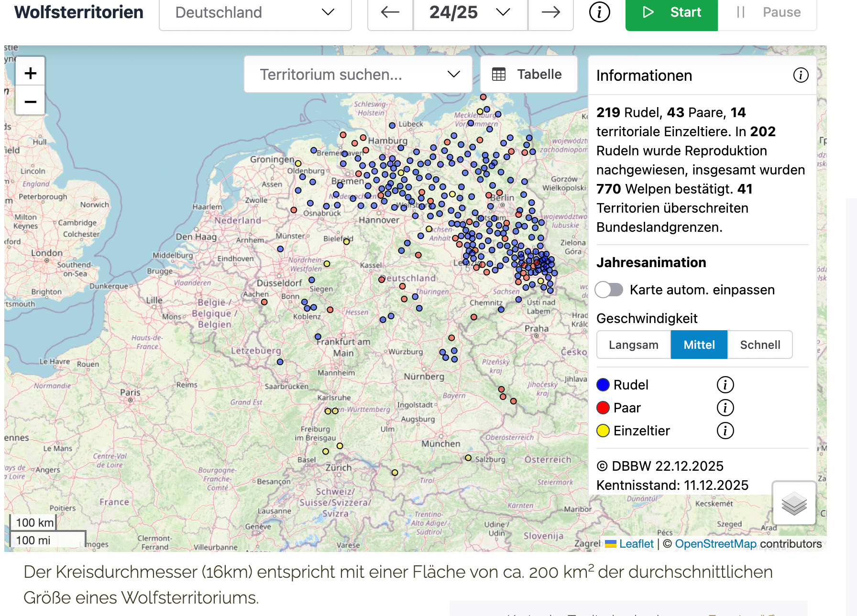Open the Tabelle view
Image resolution: width=857 pixels, height=616 pixels.
click(x=528, y=74)
